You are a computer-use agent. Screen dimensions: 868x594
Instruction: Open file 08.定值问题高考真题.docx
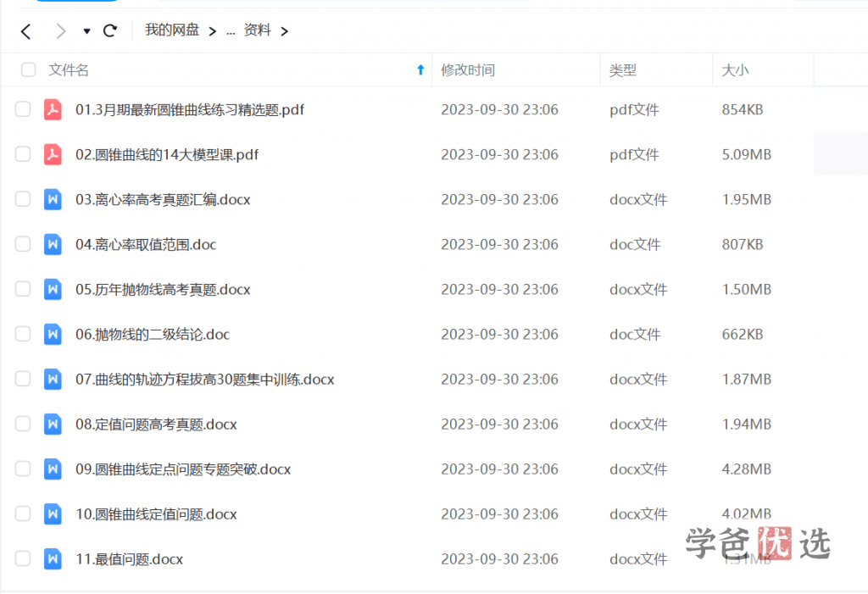pyautogui.click(x=156, y=424)
